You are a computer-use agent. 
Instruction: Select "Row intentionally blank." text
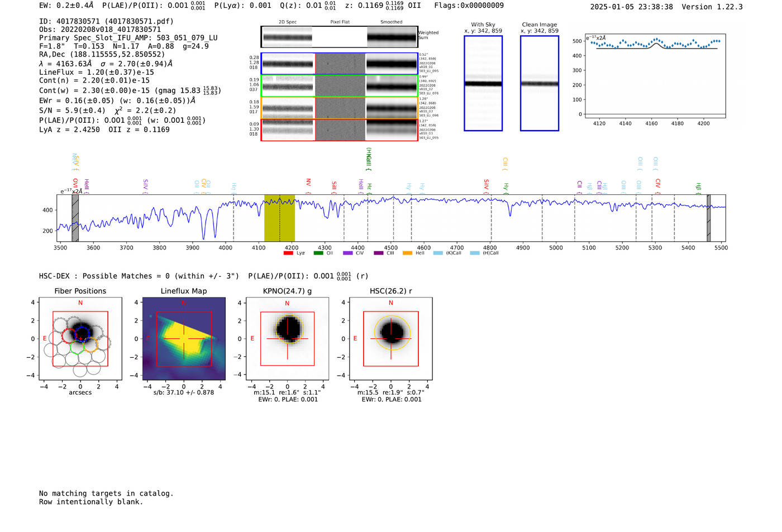click(91, 502)
